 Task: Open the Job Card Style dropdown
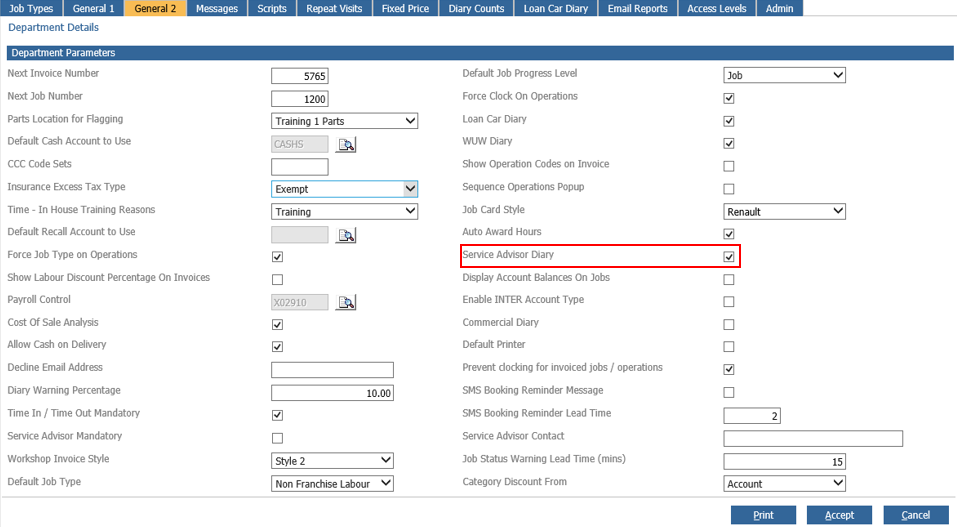(x=784, y=211)
